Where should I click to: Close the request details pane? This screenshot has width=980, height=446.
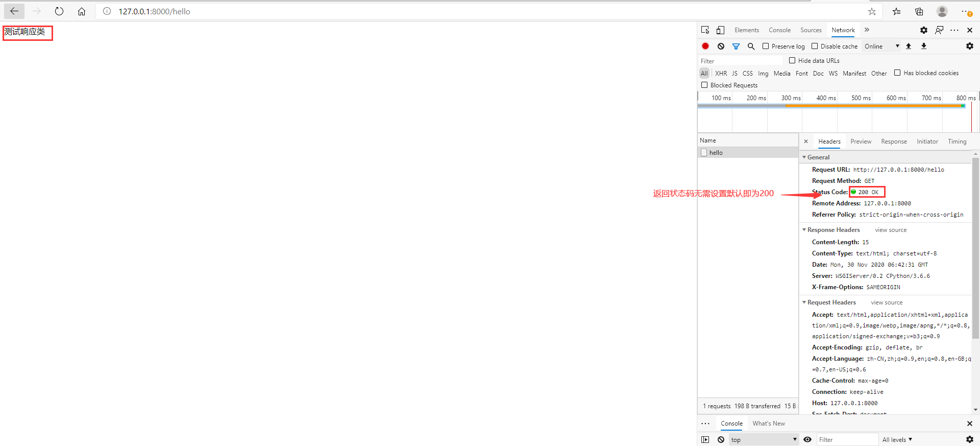coord(806,142)
